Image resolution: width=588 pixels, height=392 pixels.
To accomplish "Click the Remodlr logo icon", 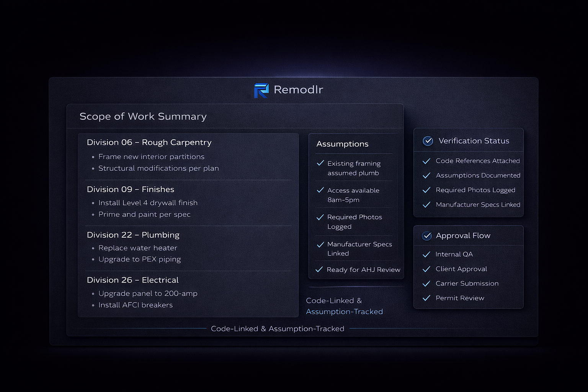I will (x=261, y=90).
